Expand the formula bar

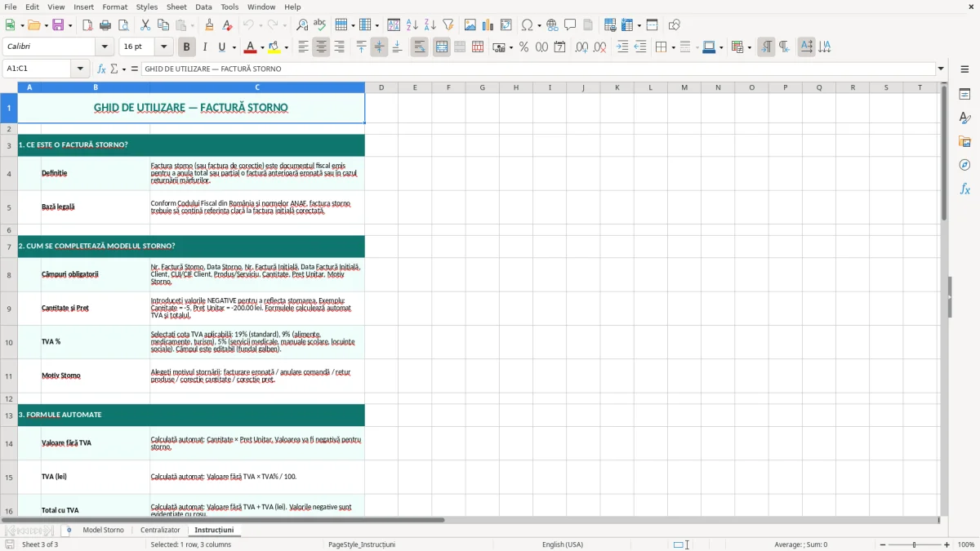pos(941,69)
